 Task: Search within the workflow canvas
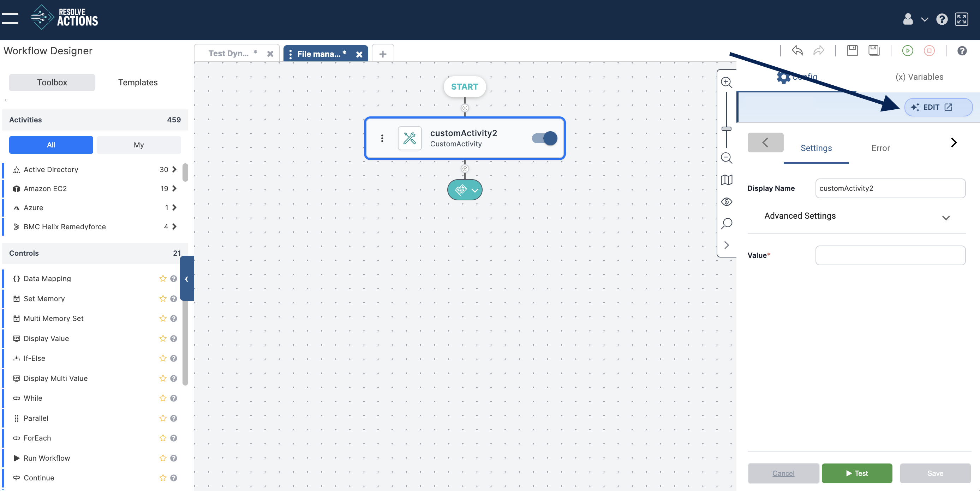click(x=727, y=224)
